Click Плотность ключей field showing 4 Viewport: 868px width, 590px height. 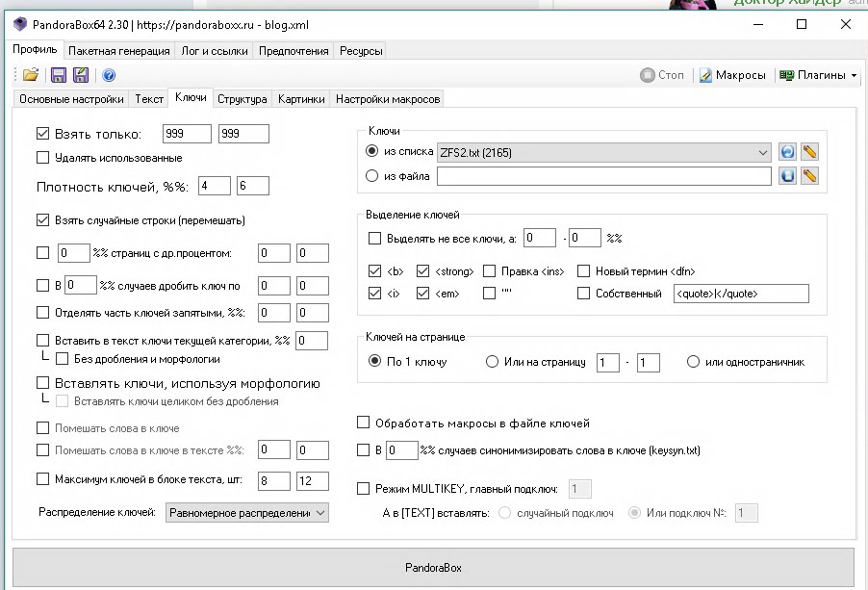215,186
